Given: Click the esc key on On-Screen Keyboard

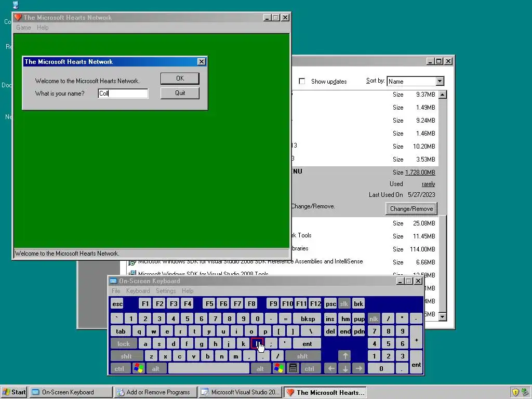Looking at the screenshot, I should tap(117, 303).
